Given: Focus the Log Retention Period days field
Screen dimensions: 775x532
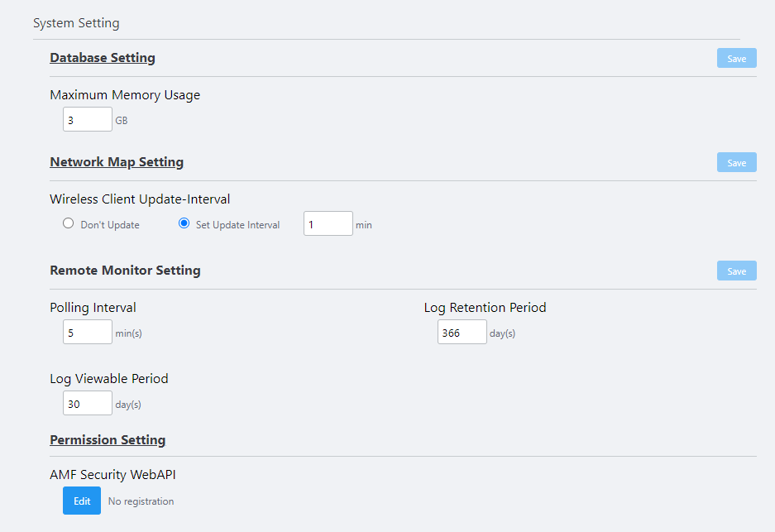Looking at the screenshot, I should pyautogui.click(x=462, y=332).
